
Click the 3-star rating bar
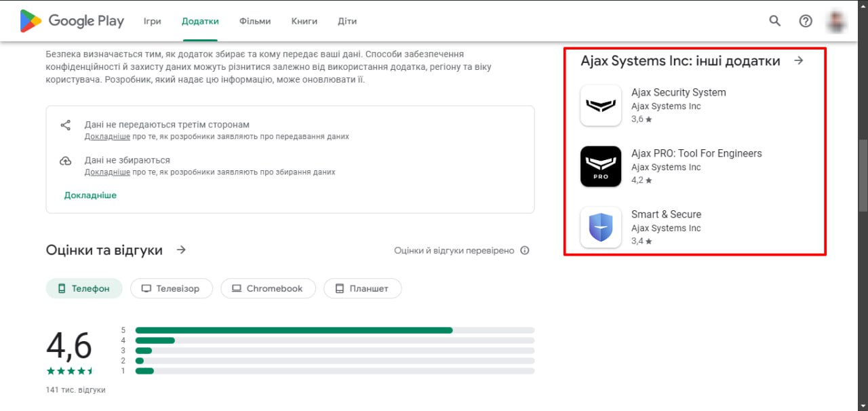click(x=335, y=351)
